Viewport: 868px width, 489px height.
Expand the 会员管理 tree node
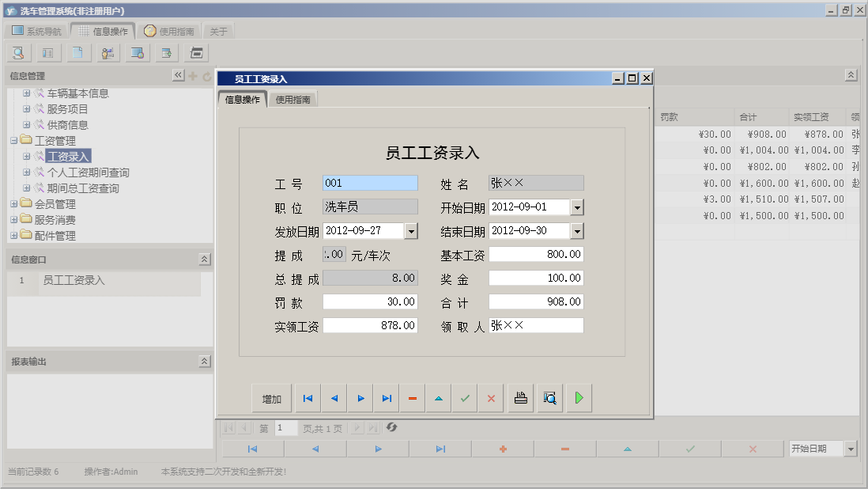(15, 203)
